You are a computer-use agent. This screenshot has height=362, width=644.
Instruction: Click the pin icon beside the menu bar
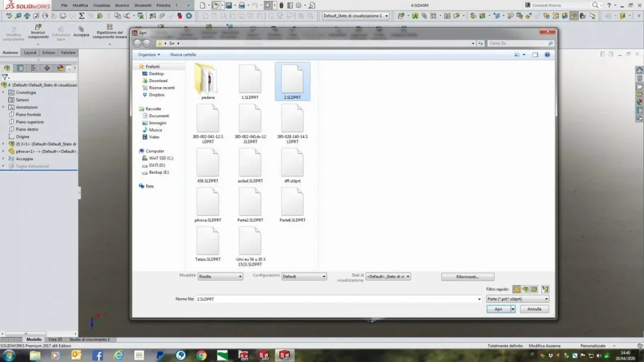(x=188, y=5)
